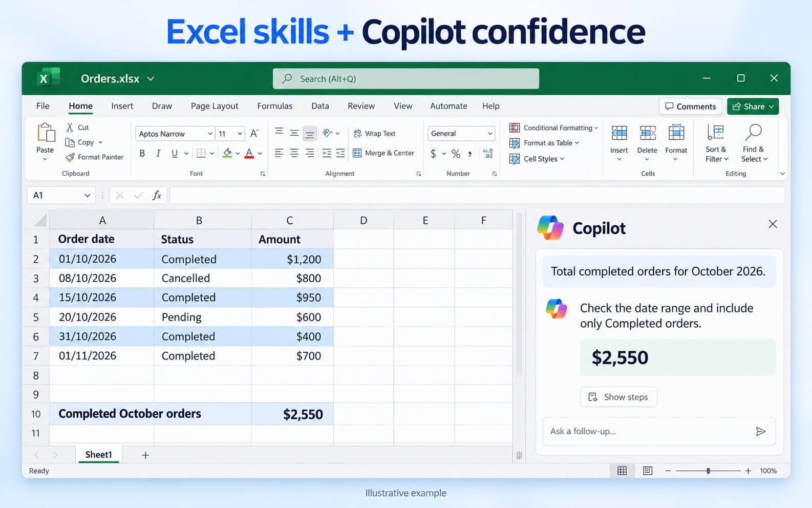Toggle bold formatting
The image size is (812, 508).
click(142, 153)
